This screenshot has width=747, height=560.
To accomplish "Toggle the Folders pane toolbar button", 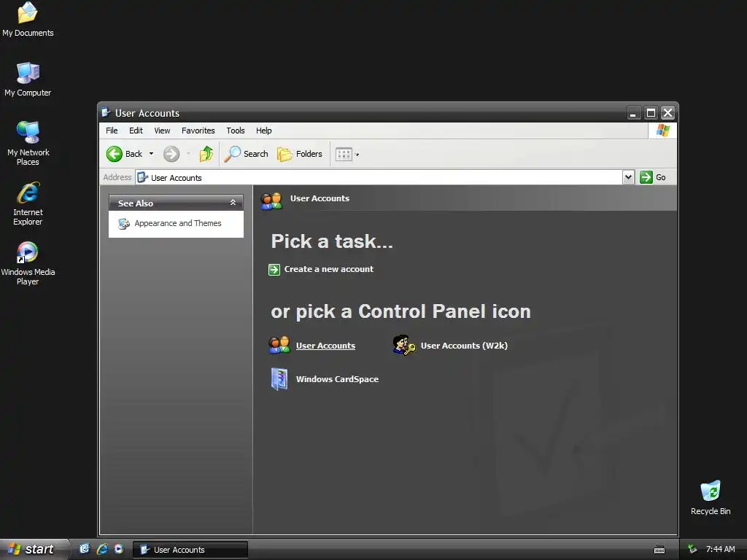I will [300, 154].
